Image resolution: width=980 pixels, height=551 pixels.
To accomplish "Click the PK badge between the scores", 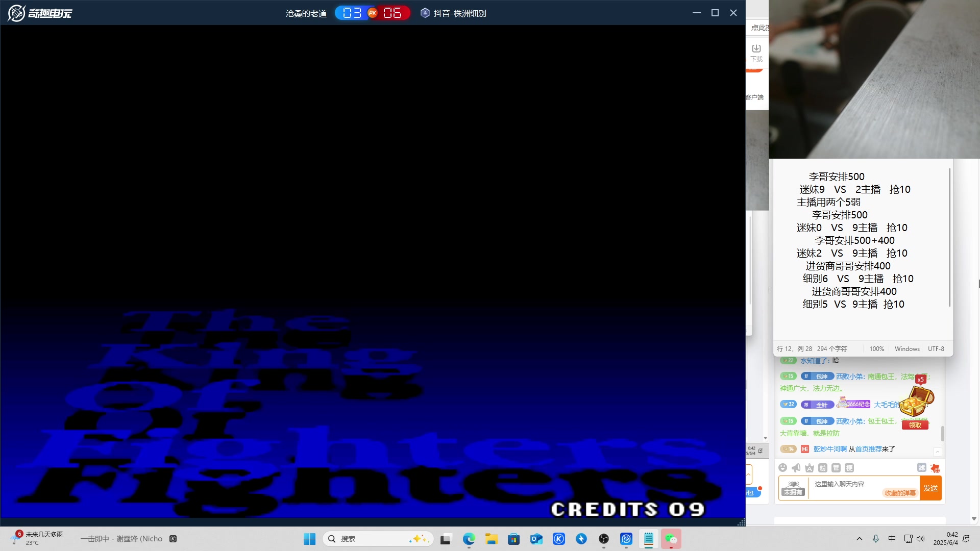I will [x=373, y=13].
